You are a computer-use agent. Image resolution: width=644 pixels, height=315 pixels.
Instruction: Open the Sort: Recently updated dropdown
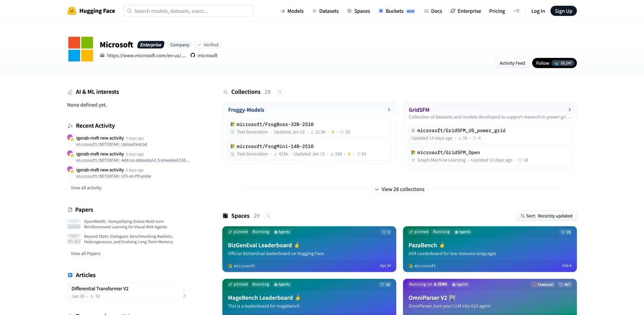(546, 216)
